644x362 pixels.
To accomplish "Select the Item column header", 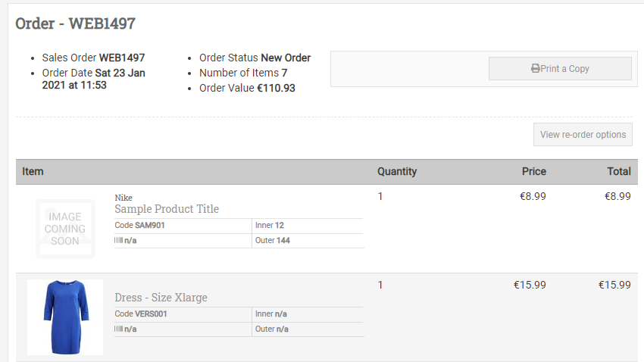I will tap(33, 172).
